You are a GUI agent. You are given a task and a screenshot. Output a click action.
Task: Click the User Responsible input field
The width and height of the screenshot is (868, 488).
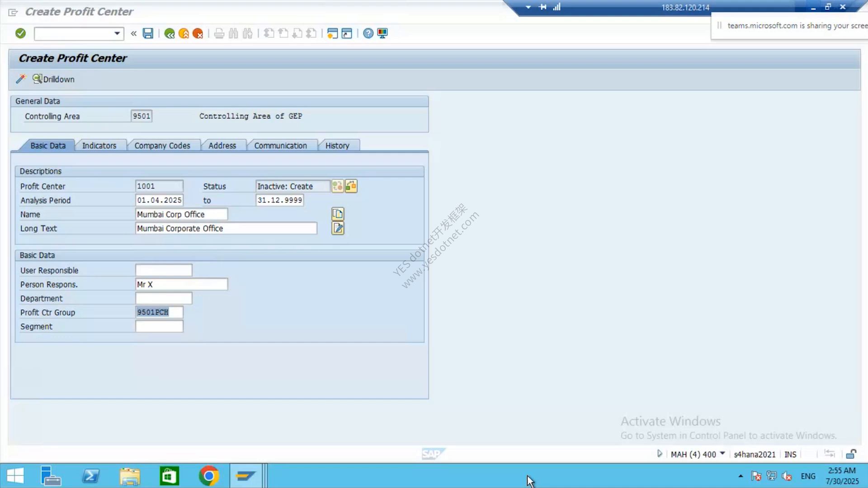tap(164, 270)
